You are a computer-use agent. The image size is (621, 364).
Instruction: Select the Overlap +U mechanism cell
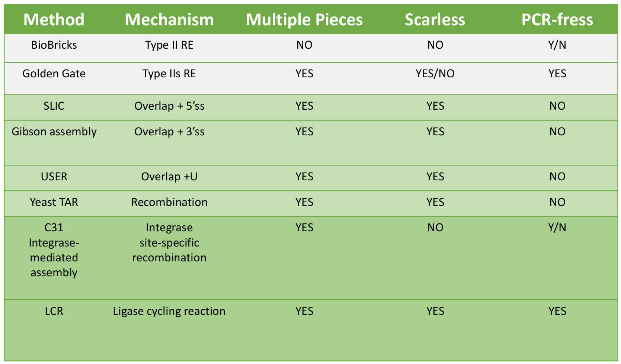point(169,176)
